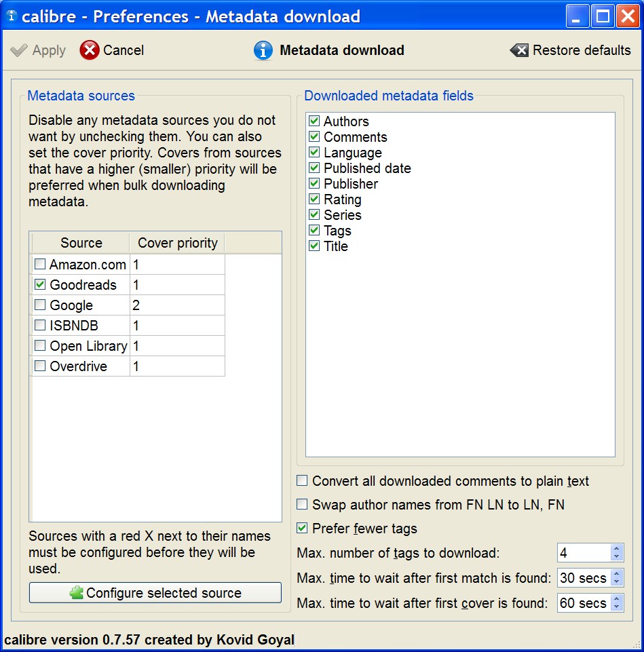The image size is (644, 652).
Task: Click the red X Cancel icon
Action: pos(90,50)
